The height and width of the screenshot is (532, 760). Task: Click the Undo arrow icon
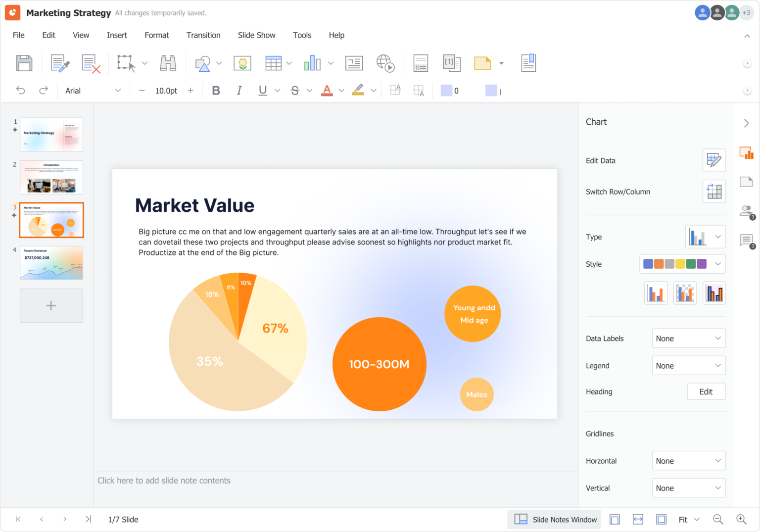(x=20, y=91)
